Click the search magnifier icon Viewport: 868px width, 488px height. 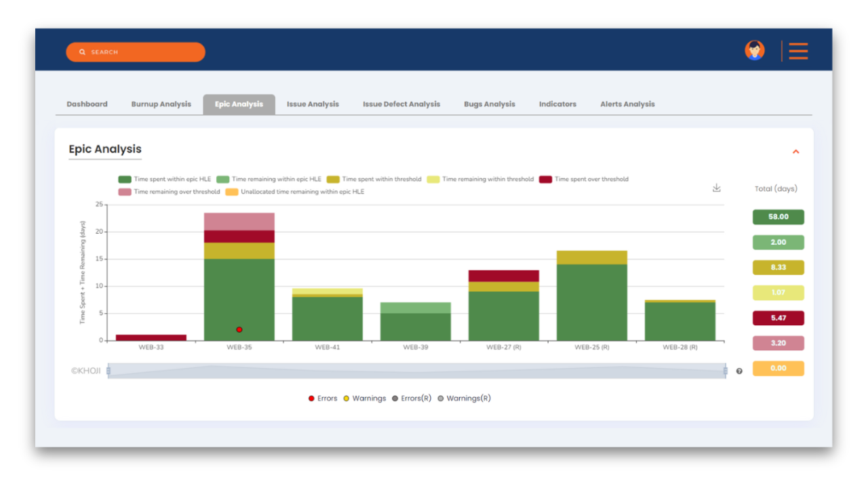[x=83, y=52]
